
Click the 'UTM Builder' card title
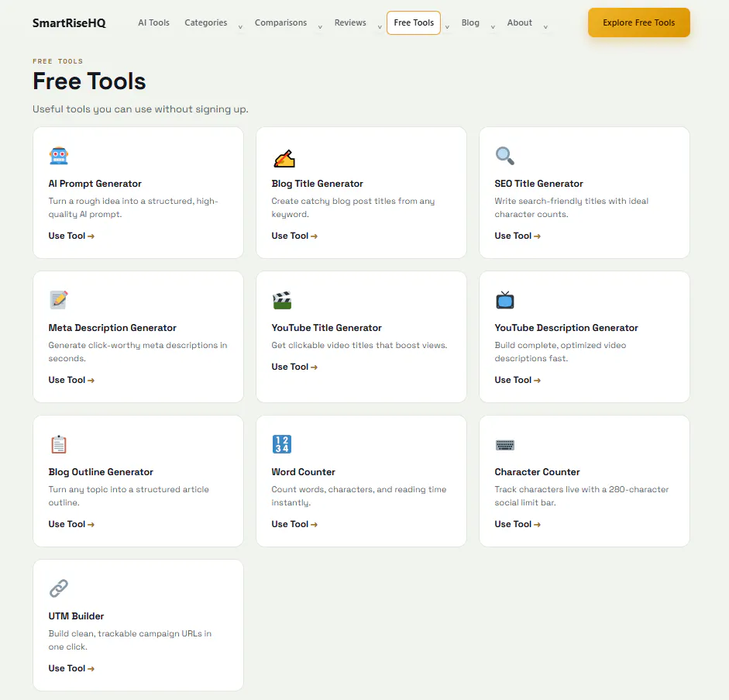[x=76, y=616]
